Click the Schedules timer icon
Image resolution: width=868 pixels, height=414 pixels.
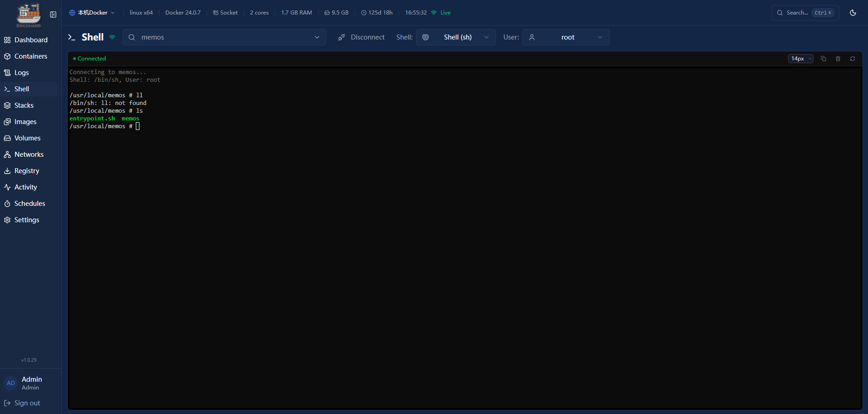7,204
